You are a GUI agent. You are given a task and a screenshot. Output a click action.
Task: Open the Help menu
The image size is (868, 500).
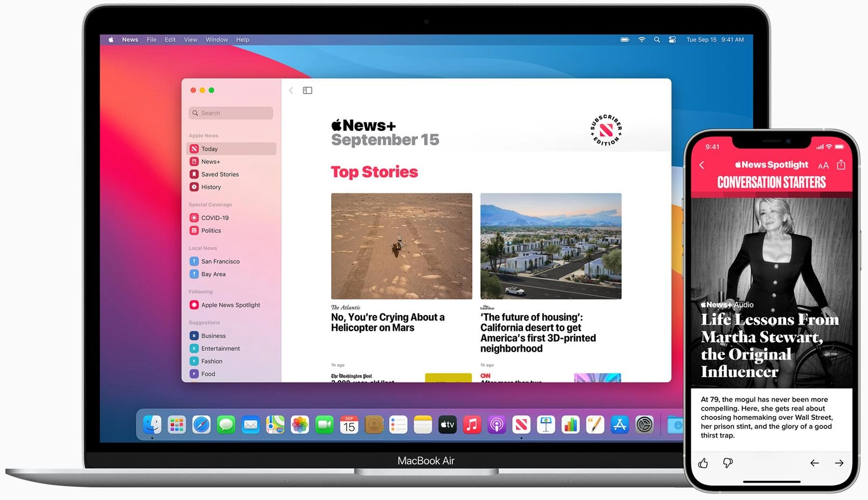click(243, 40)
